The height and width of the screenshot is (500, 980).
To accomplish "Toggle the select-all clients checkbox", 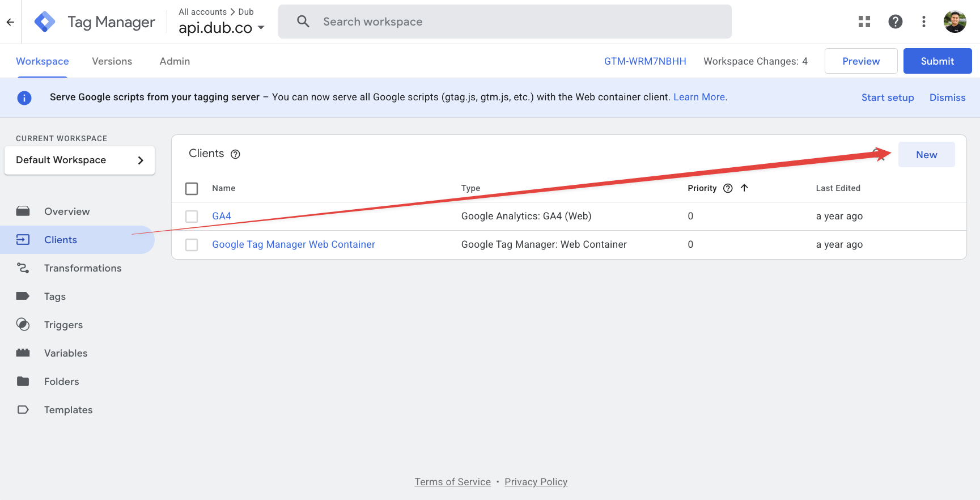I will [192, 188].
